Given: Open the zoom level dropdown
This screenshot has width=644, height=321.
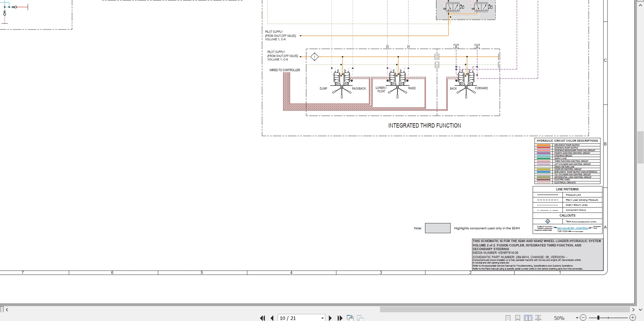Looking at the screenshot, I should (577, 318).
